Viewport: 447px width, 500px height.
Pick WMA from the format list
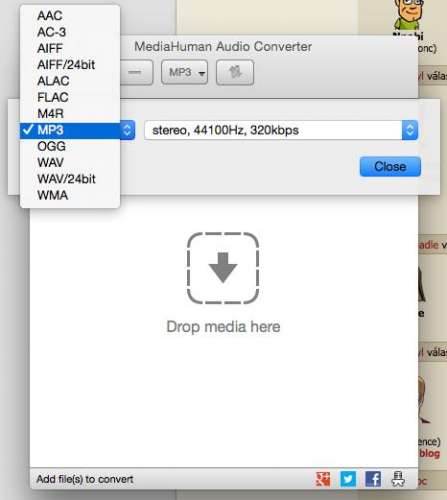pos(70,195)
